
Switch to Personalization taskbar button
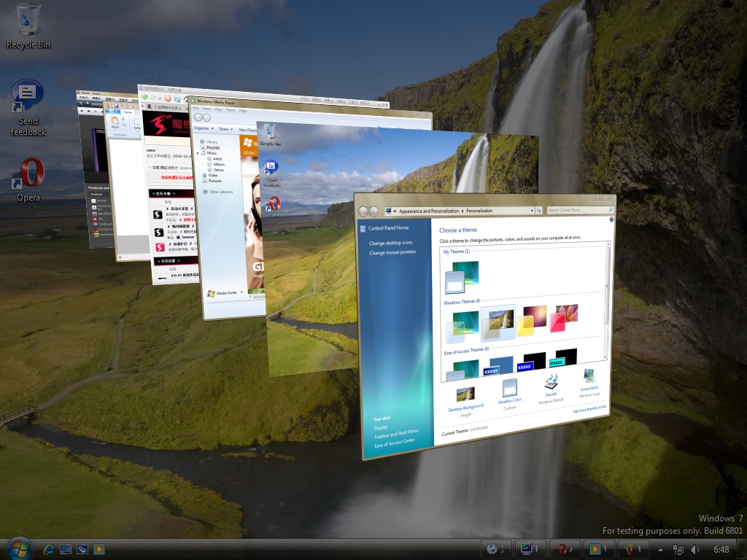point(531,549)
